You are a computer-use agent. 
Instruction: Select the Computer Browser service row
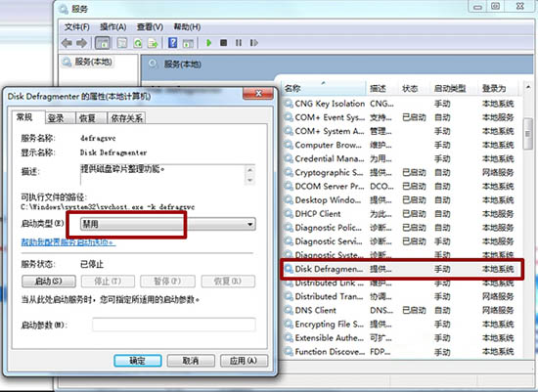(x=400, y=145)
